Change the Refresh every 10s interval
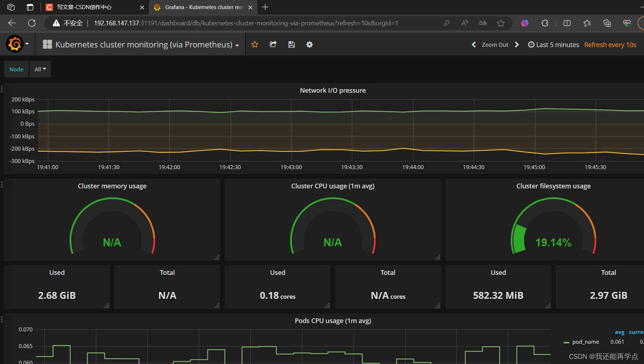 (x=610, y=45)
